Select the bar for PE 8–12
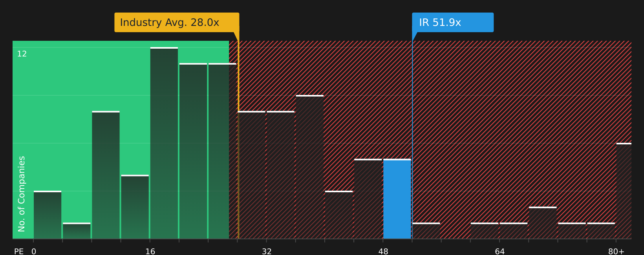 point(106,175)
